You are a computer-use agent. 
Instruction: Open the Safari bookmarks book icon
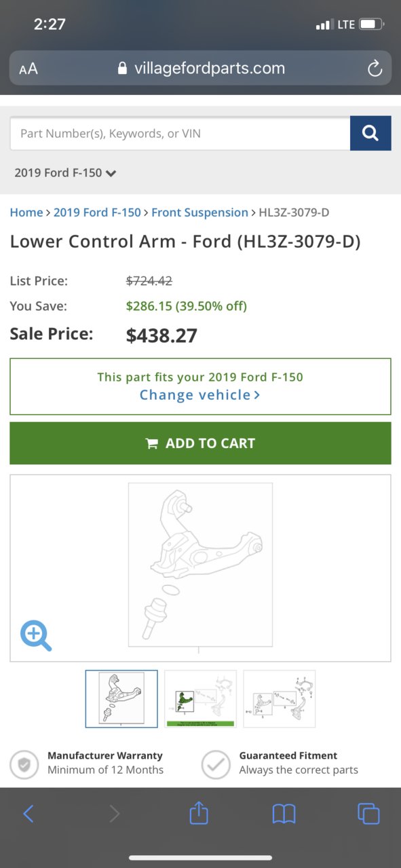284,814
